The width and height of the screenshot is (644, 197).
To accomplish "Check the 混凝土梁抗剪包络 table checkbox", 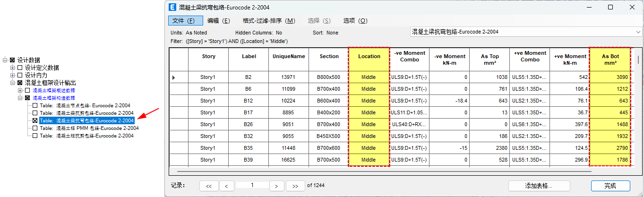I will (x=35, y=113).
